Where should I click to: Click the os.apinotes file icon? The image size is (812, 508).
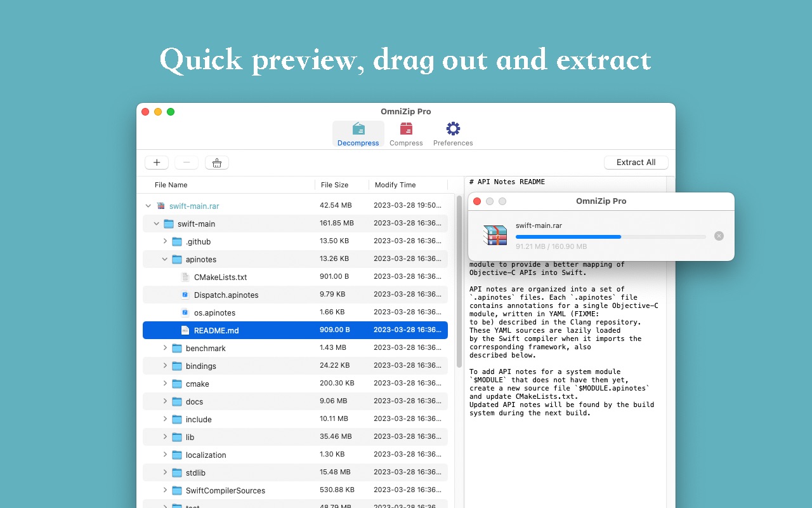click(185, 312)
